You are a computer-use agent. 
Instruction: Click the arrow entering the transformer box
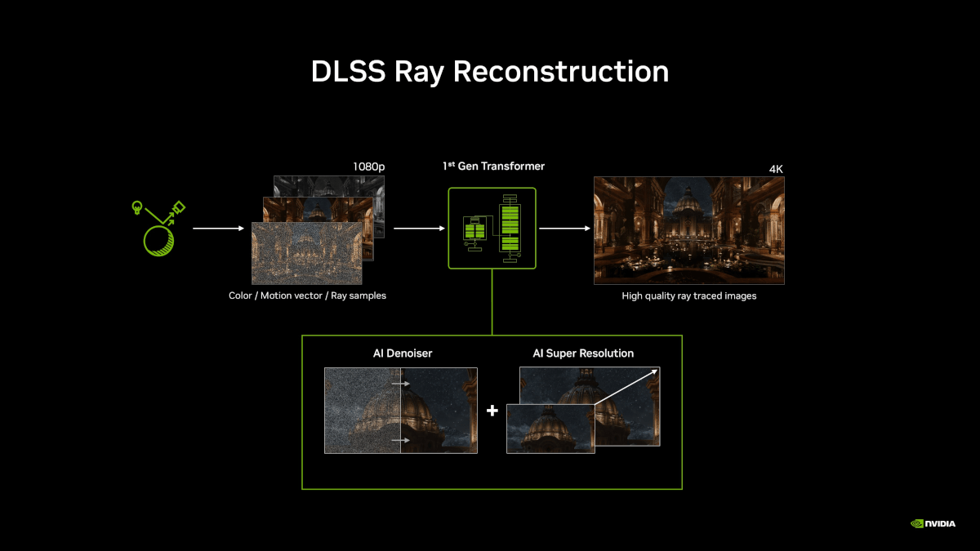[419, 229]
